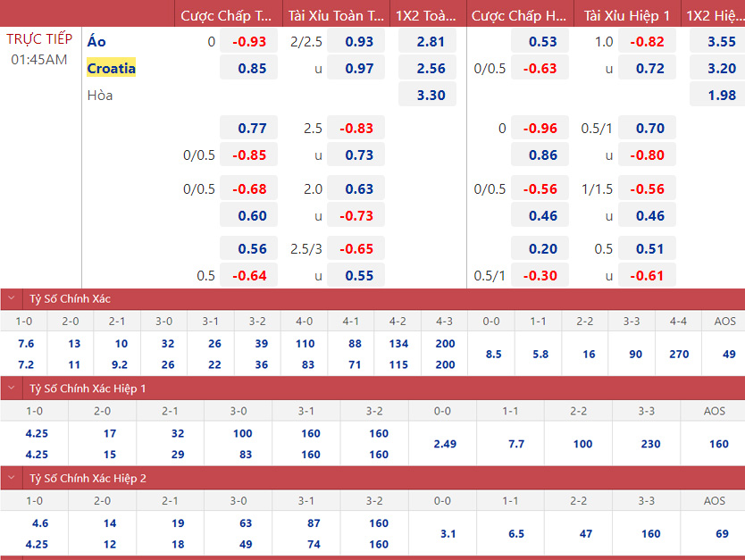Open the Áo team link

(x=96, y=42)
